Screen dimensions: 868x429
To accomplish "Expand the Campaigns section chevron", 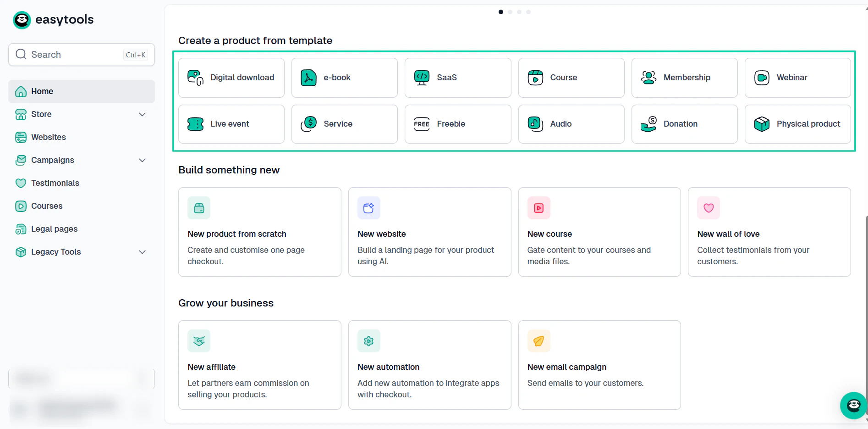I will [143, 160].
